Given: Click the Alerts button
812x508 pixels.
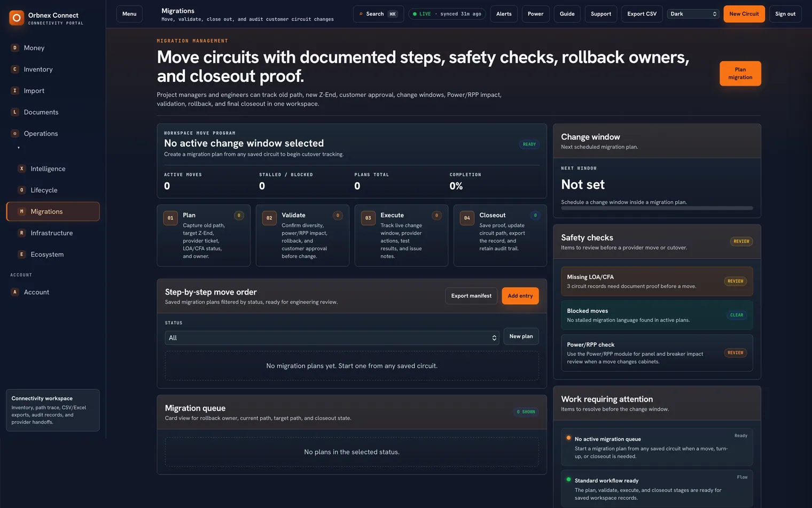Looking at the screenshot, I should click(504, 14).
